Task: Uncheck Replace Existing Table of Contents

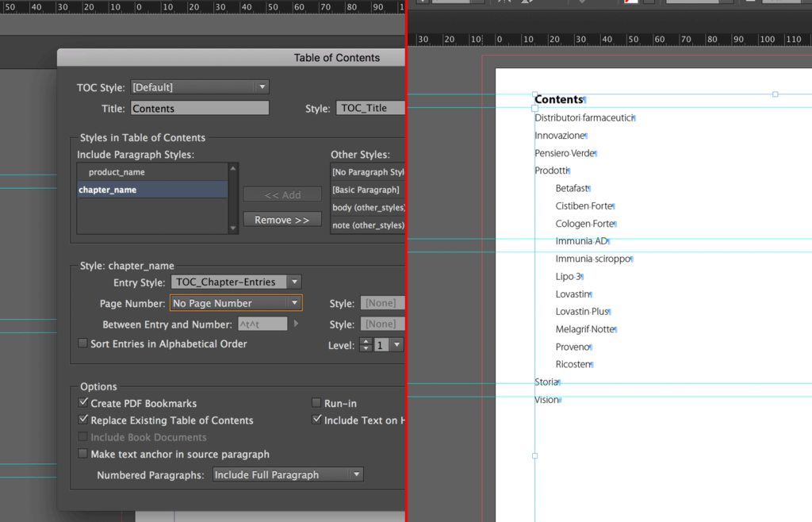Action: coord(82,420)
